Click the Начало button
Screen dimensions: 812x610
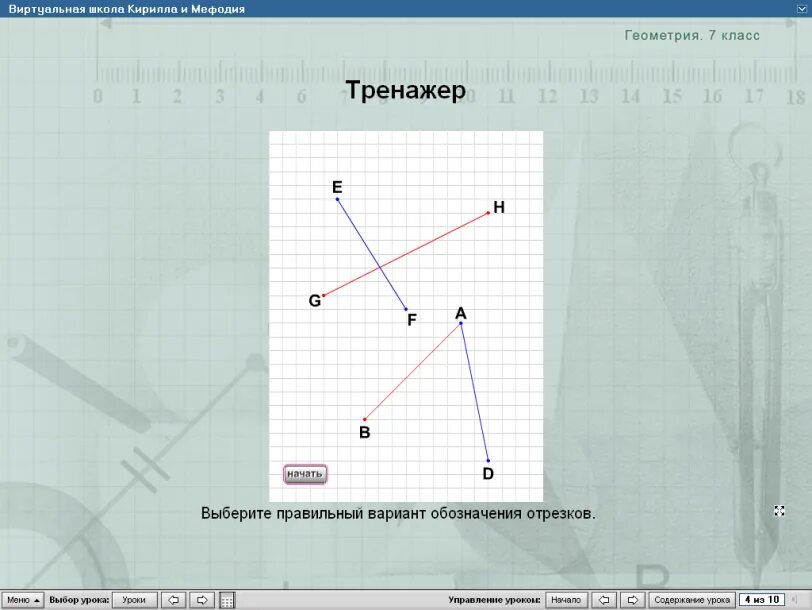566,600
